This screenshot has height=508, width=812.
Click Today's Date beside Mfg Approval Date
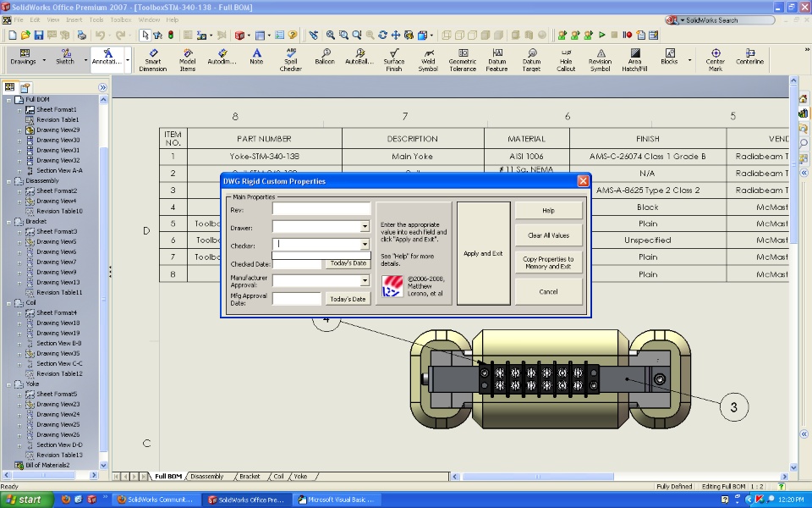[x=348, y=299]
